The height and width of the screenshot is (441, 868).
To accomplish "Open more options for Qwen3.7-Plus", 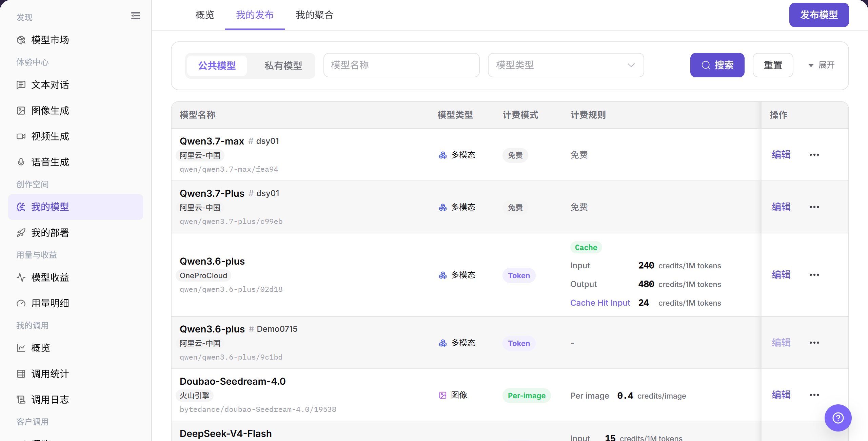I will [814, 207].
